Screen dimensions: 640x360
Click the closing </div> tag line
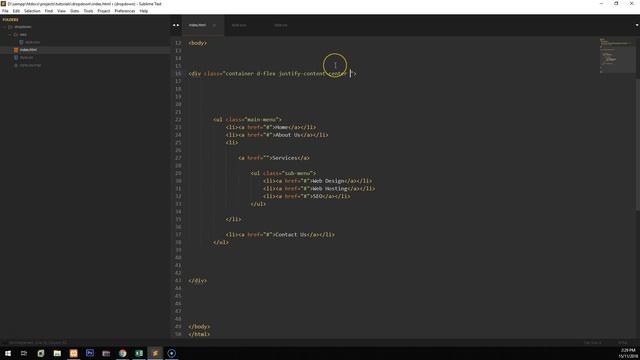(x=198, y=281)
